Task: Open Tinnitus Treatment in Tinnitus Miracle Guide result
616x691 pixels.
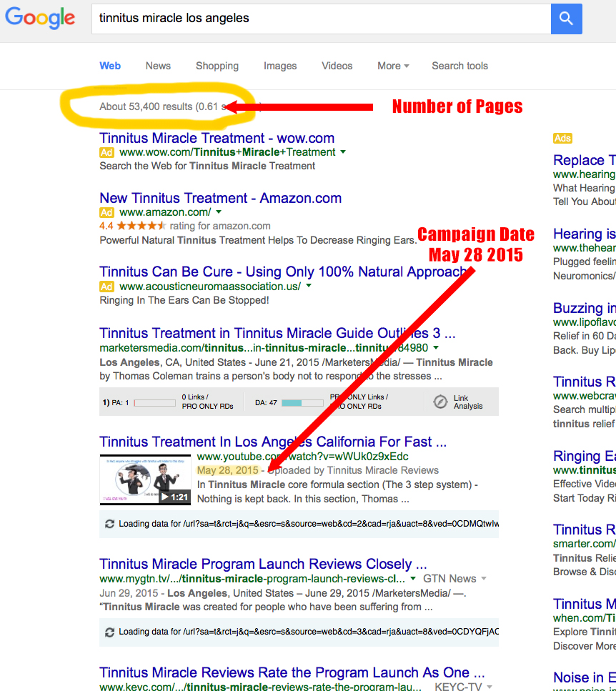Action: 277,333
